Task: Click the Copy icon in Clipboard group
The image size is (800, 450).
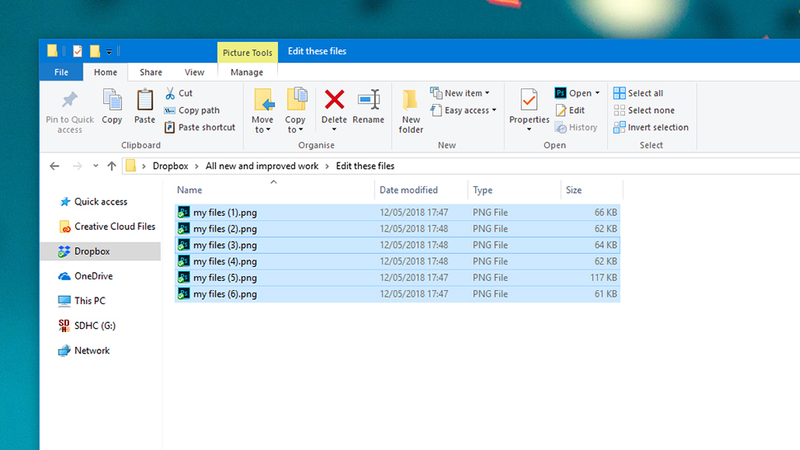Action: [112, 100]
